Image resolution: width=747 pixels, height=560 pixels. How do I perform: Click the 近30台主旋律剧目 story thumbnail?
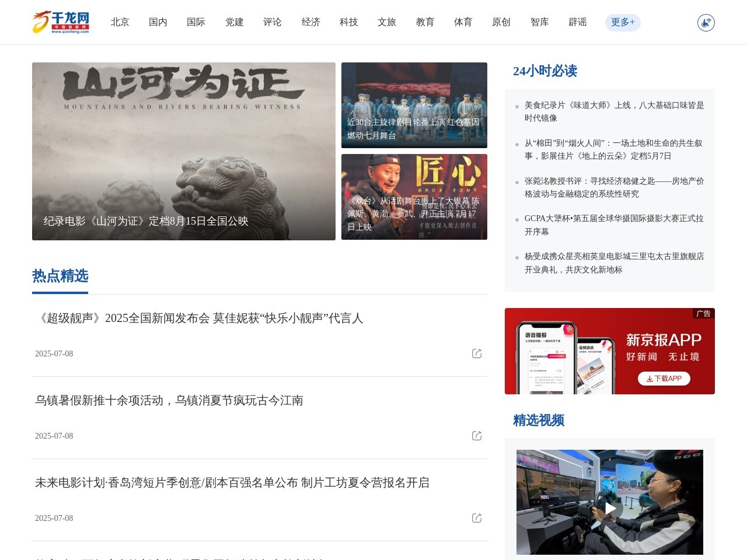(x=414, y=105)
